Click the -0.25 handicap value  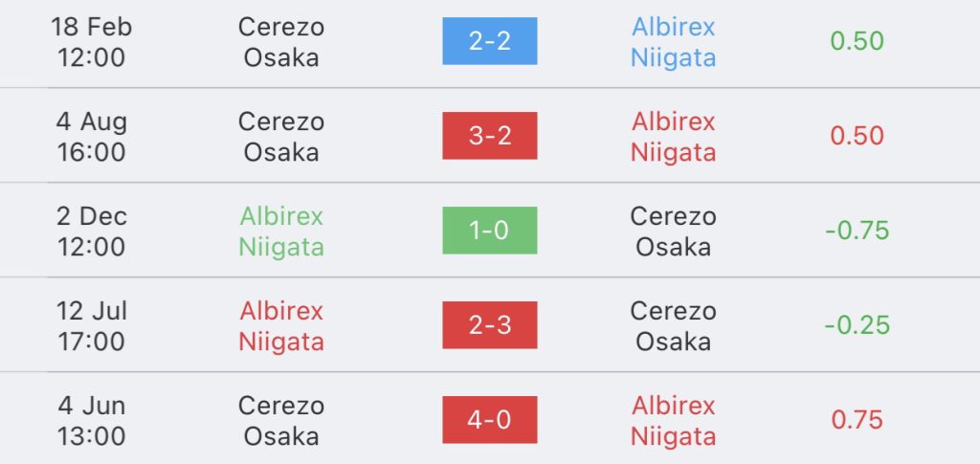tap(857, 324)
